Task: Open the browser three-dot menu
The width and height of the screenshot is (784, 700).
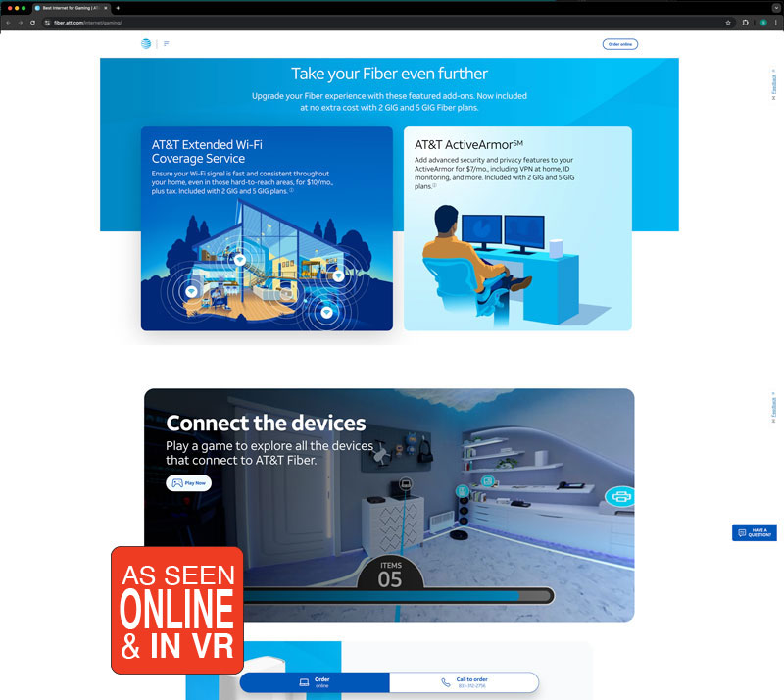Action: pos(776,22)
